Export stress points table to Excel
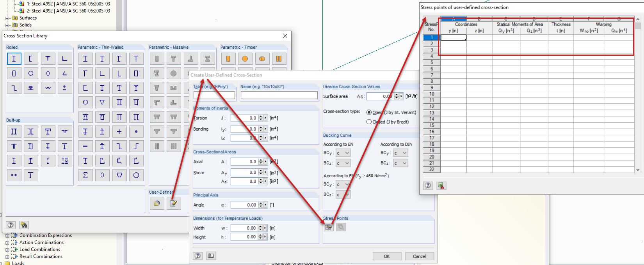The height and width of the screenshot is (265, 644). pos(441,185)
